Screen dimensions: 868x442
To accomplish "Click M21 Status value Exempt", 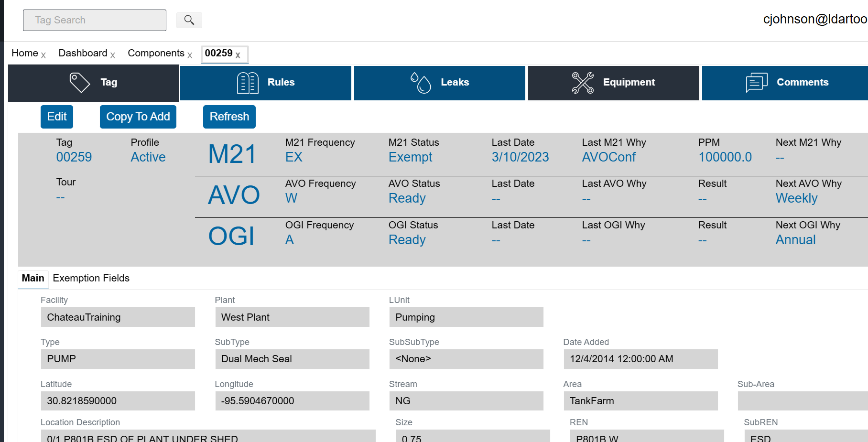I will [410, 157].
